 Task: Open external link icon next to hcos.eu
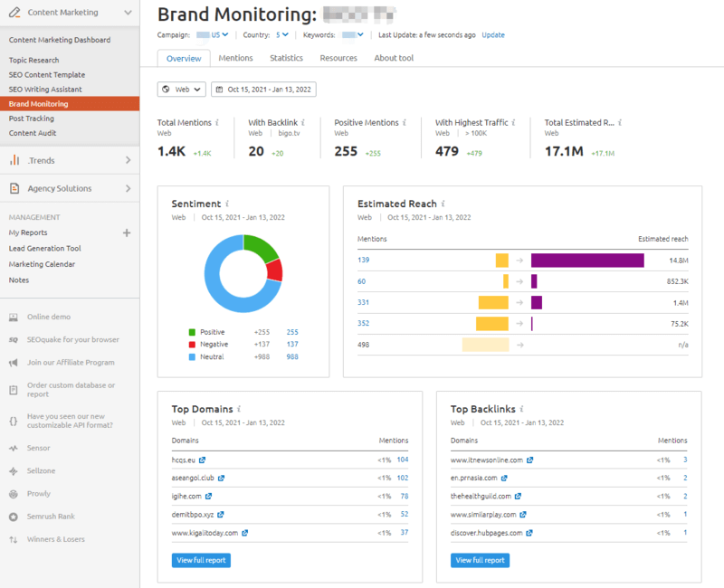tap(203, 460)
